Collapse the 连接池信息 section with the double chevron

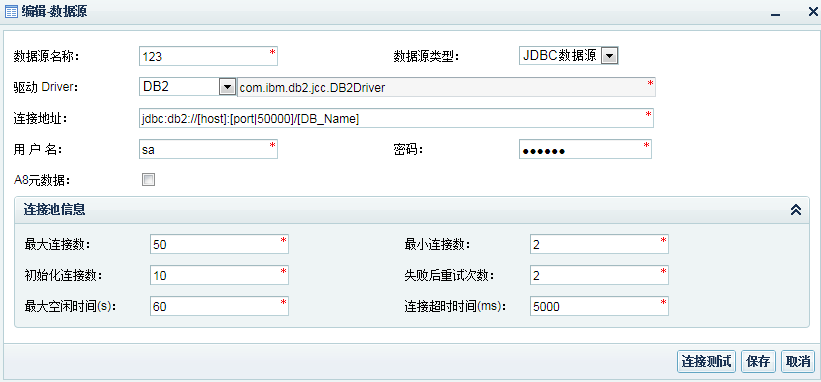click(x=796, y=210)
